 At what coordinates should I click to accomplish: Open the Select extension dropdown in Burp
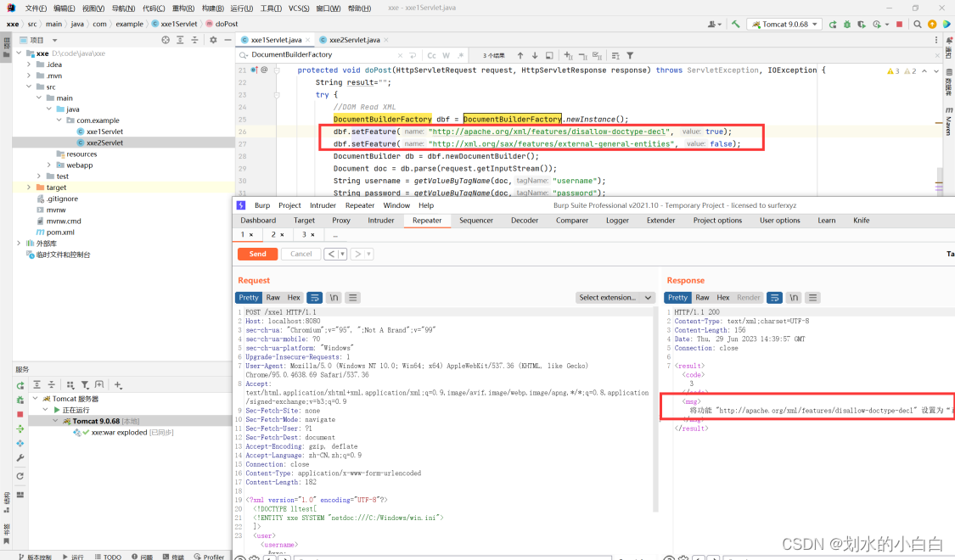coord(615,298)
